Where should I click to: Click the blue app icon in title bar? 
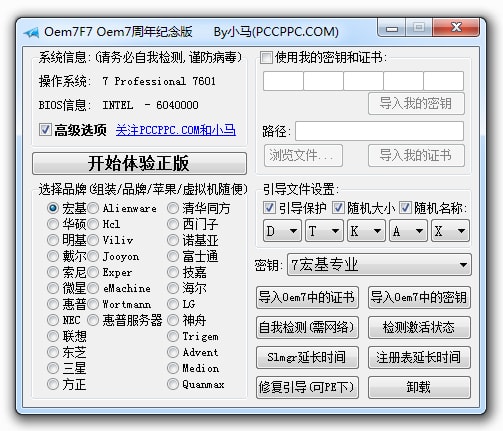31,32
